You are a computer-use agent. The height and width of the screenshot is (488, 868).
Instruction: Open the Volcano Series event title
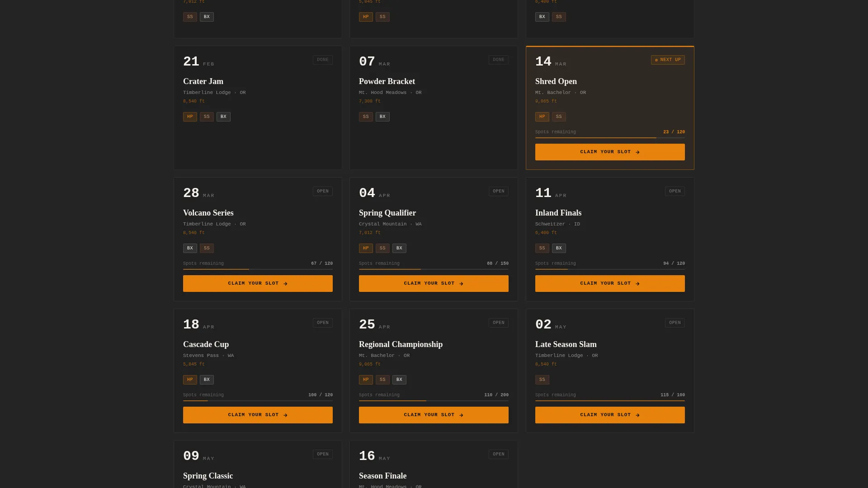208,213
